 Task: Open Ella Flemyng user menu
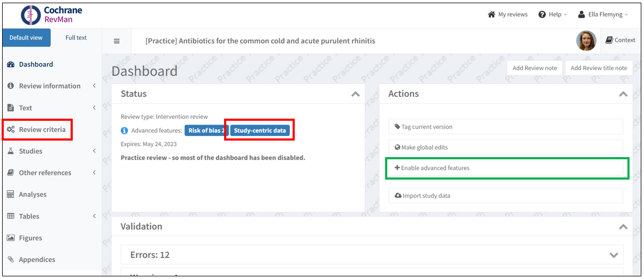coord(603,14)
